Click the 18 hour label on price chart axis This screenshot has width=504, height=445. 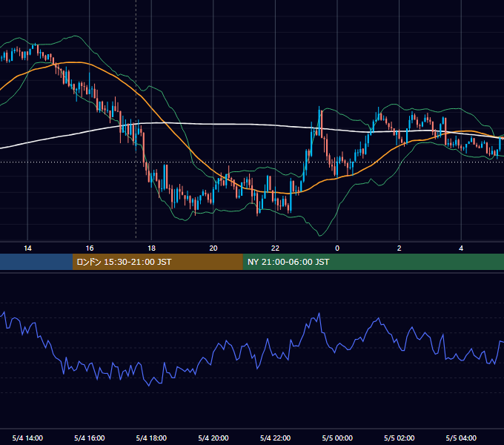click(151, 248)
